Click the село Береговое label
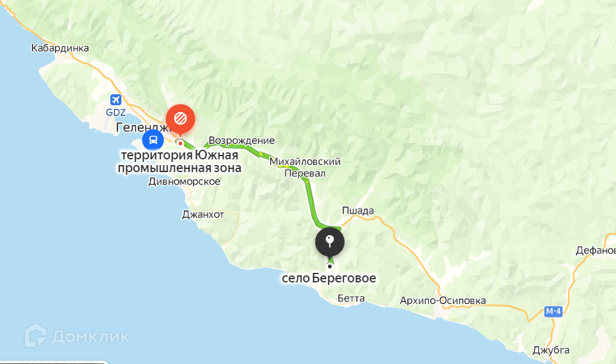The height and width of the screenshot is (364, 616). (x=329, y=278)
